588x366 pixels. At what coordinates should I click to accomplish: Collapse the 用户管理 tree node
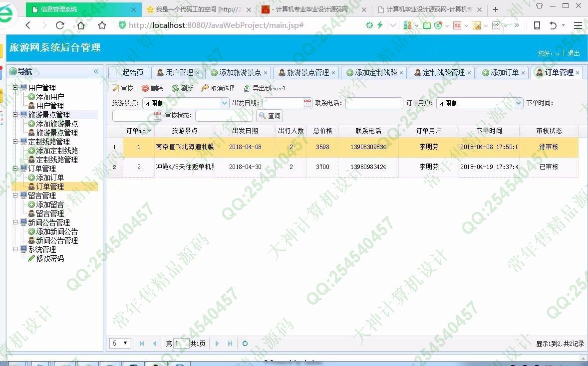(15, 88)
